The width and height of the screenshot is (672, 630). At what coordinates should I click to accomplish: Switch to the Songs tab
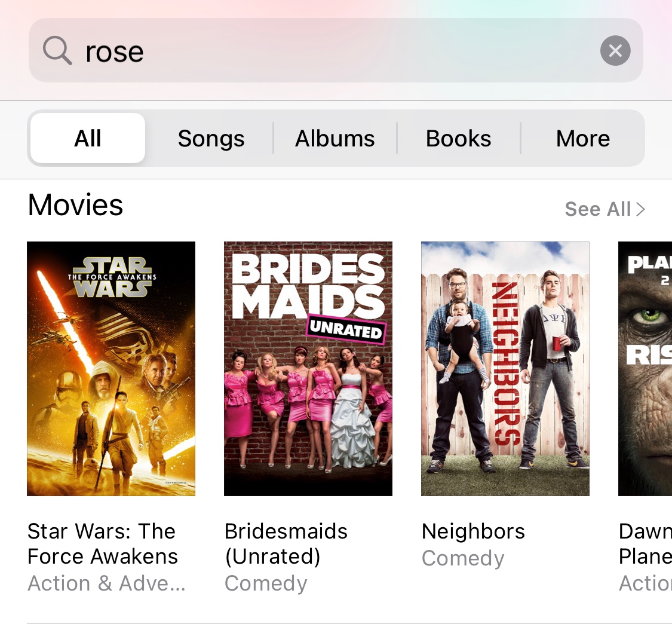(211, 139)
